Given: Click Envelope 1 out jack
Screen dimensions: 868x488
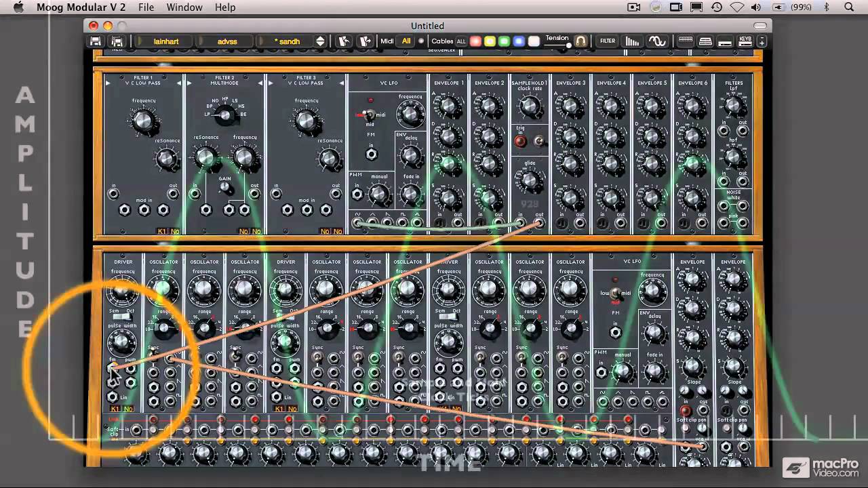Looking at the screenshot, I should pos(458,223).
